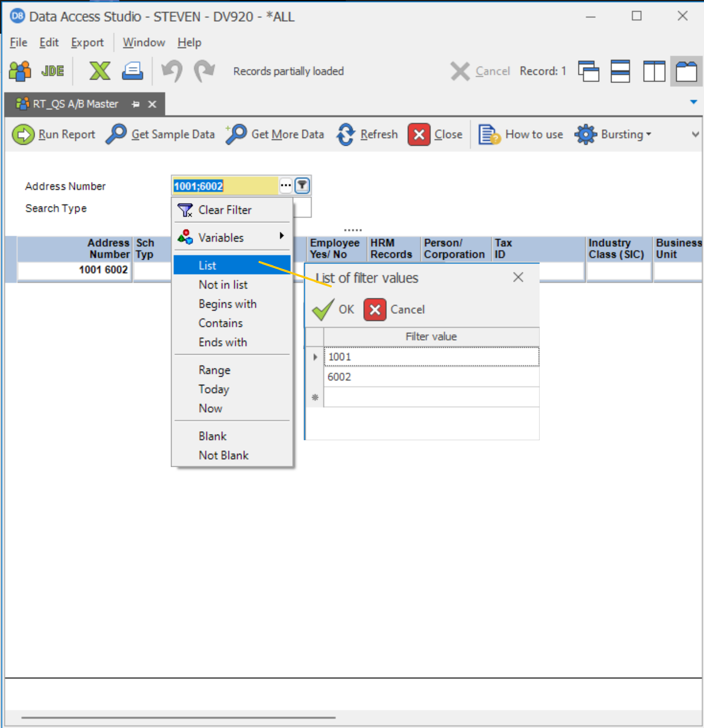Viewport: 704px width, 728px height.
Task: Click the new empty filter value row
Action: coord(431,397)
